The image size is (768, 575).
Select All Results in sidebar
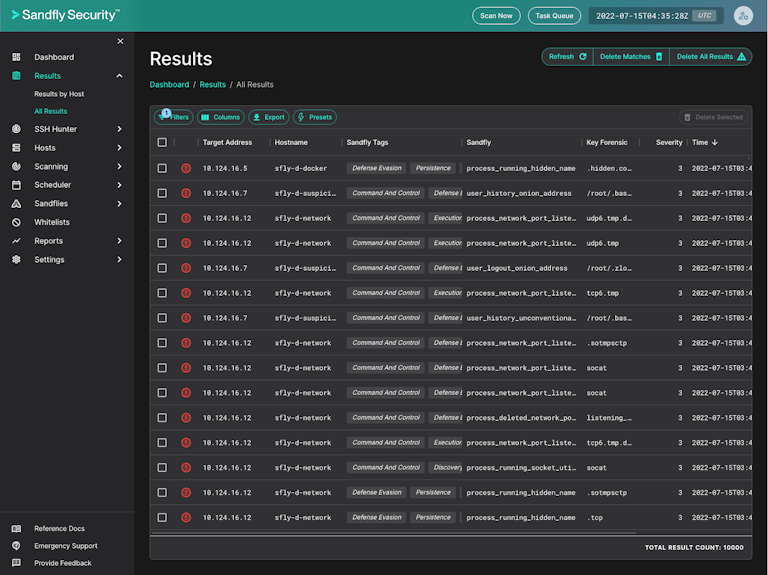(50, 111)
